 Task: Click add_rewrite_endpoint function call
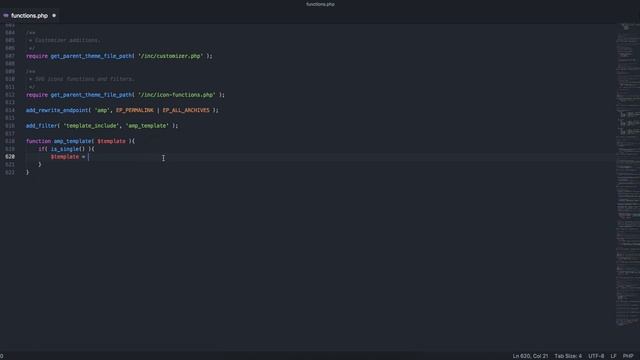click(57, 110)
